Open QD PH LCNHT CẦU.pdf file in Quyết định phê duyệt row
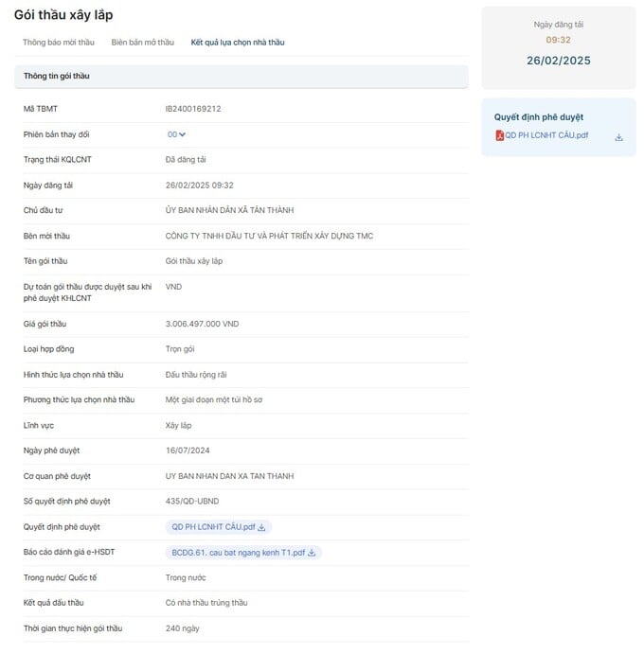The width and height of the screenshot is (644, 654). tap(213, 527)
